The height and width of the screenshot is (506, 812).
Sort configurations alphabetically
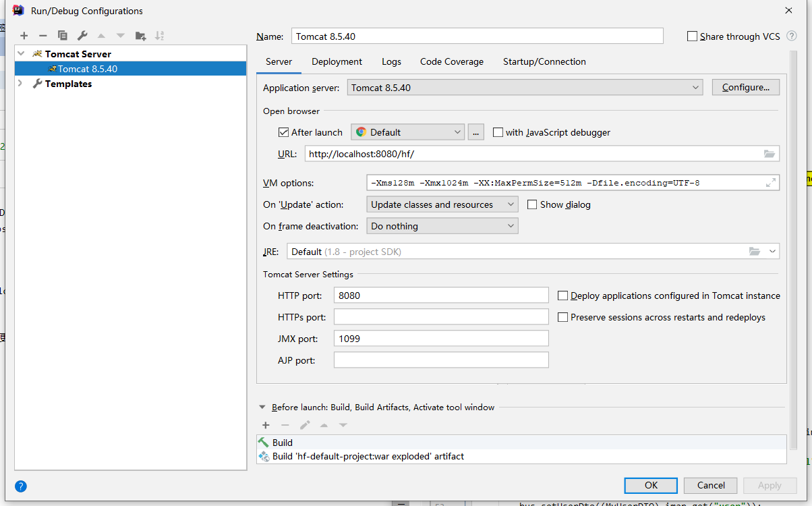(160, 36)
